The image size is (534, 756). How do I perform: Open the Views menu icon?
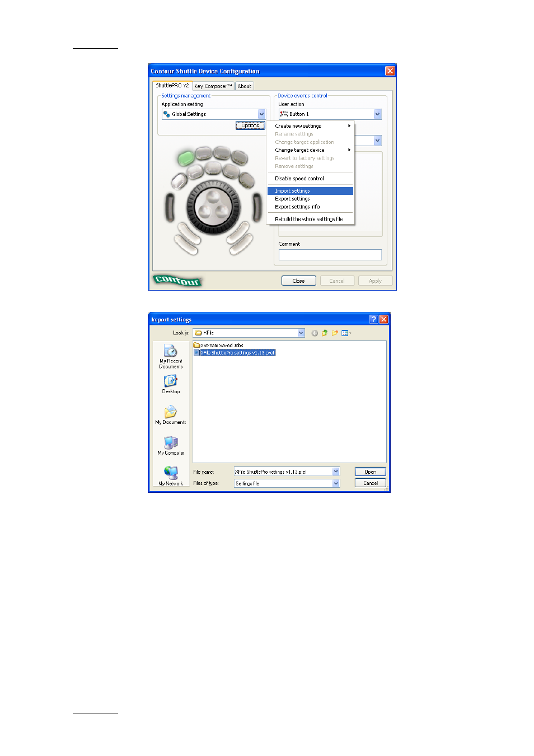346,333
